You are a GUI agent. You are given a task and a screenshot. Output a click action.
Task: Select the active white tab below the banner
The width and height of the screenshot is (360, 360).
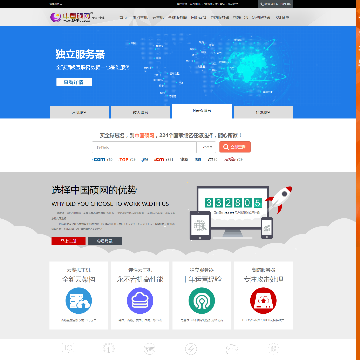tap(202, 111)
